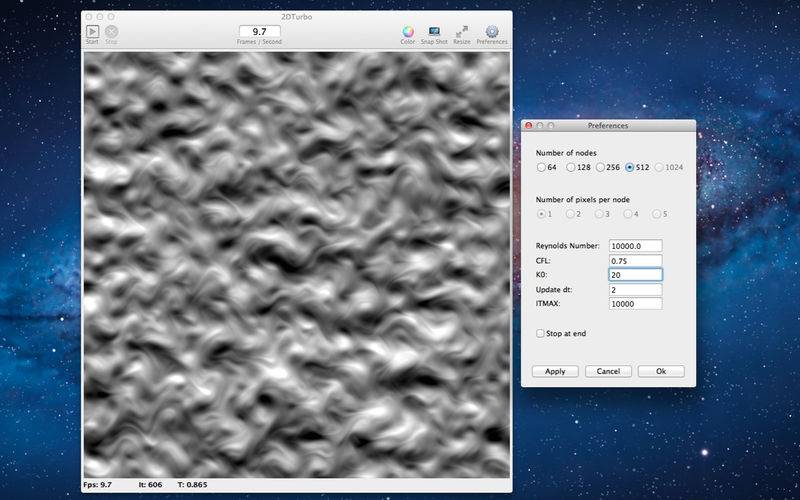This screenshot has width=800, height=500.
Task: Click the turbulence simulation canvas
Action: coord(297,265)
